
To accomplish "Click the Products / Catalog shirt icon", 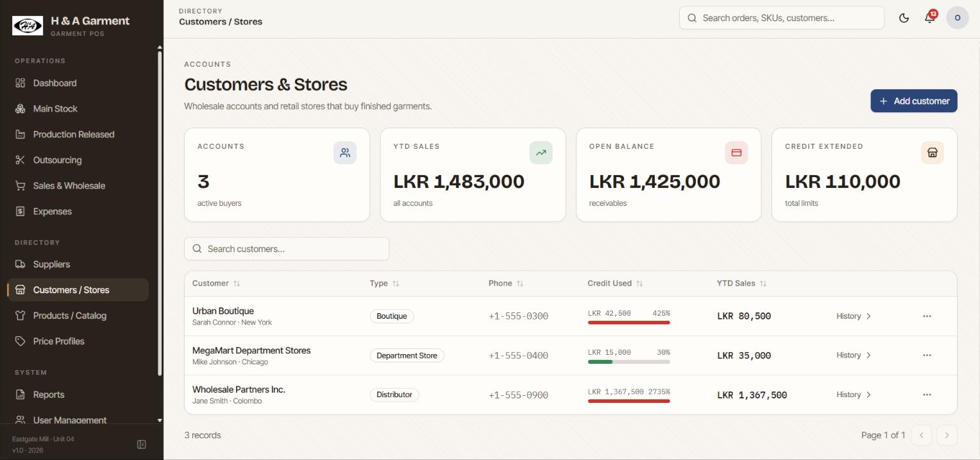I will click(20, 316).
